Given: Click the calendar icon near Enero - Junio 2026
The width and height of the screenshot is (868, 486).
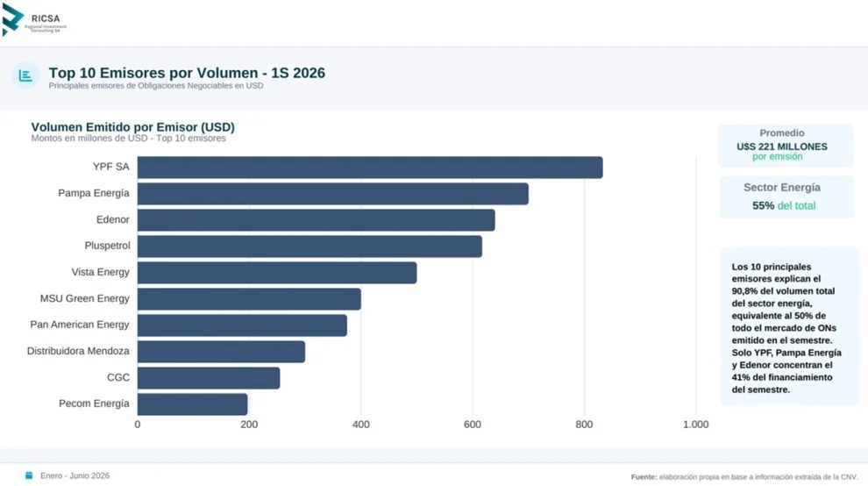Looking at the screenshot, I should point(29,475).
